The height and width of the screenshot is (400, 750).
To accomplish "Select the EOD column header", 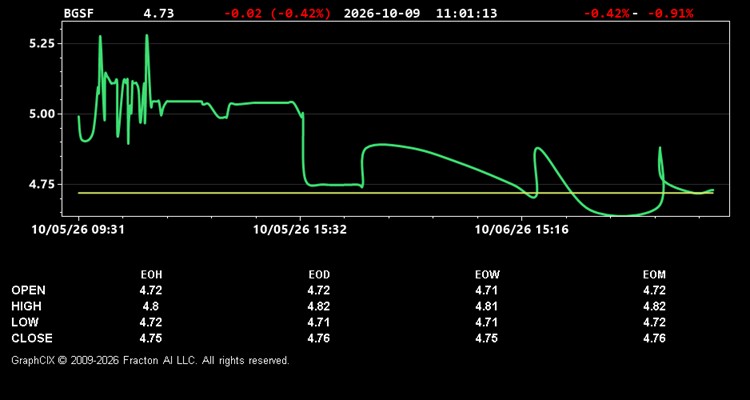I will 319,275.
